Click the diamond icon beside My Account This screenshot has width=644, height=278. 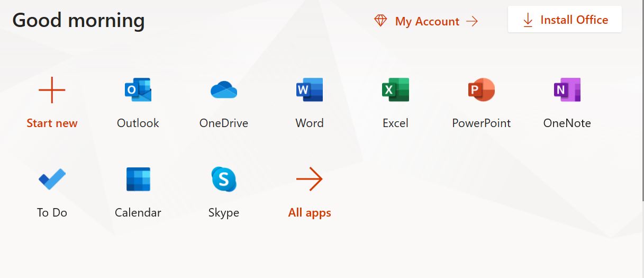click(x=380, y=21)
